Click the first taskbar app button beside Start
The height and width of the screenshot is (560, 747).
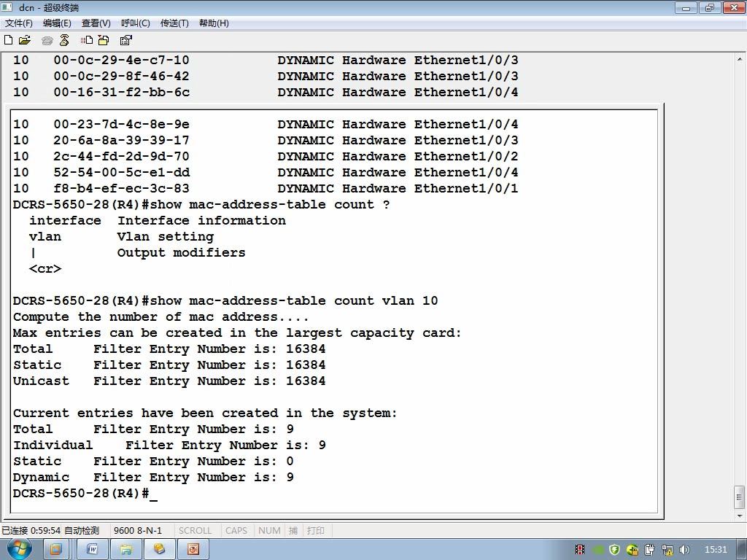(x=56, y=550)
